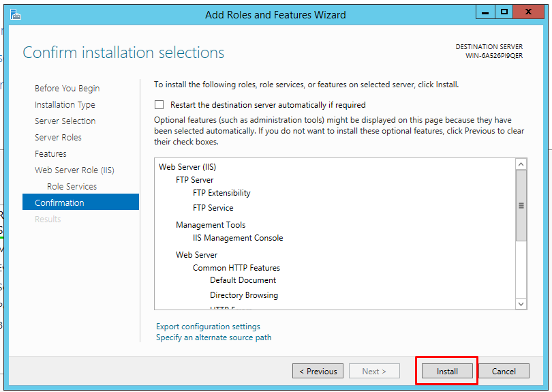This screenshot has height=392, width=552.
Task: Open Web Server Role (IIS) step
Action: pos(74,170)
